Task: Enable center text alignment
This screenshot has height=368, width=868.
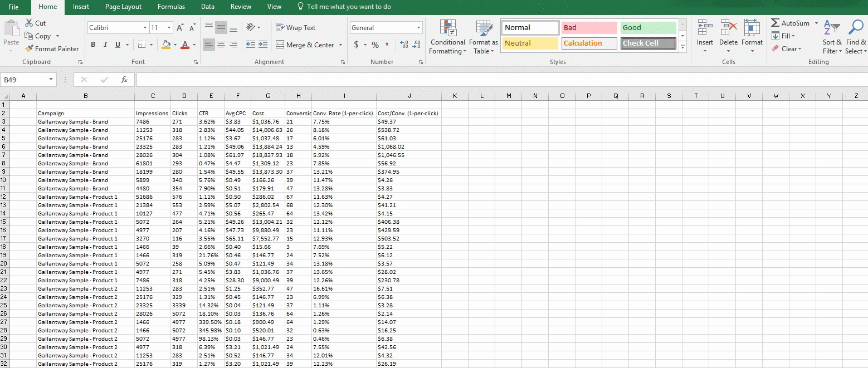Action: point(221,45)
